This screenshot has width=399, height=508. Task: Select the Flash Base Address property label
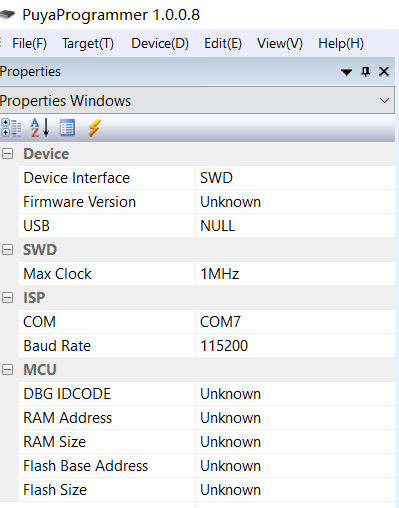pyautogui.click(x=86, y=466)
